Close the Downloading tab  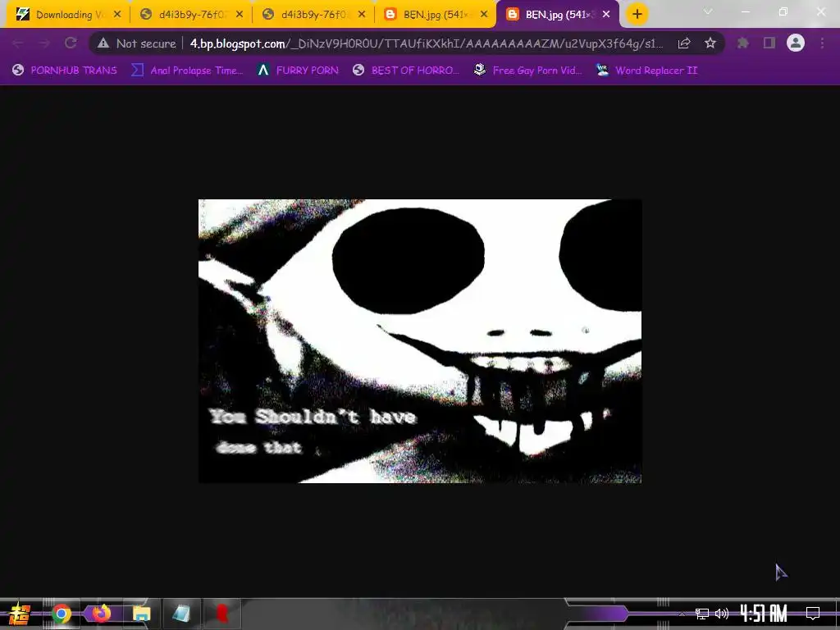pos(117,15)
